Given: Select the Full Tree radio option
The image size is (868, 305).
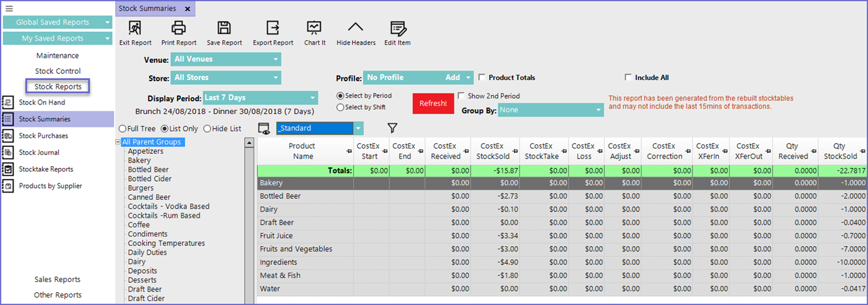Looking at the screenshot, I should tap(123, 128).
